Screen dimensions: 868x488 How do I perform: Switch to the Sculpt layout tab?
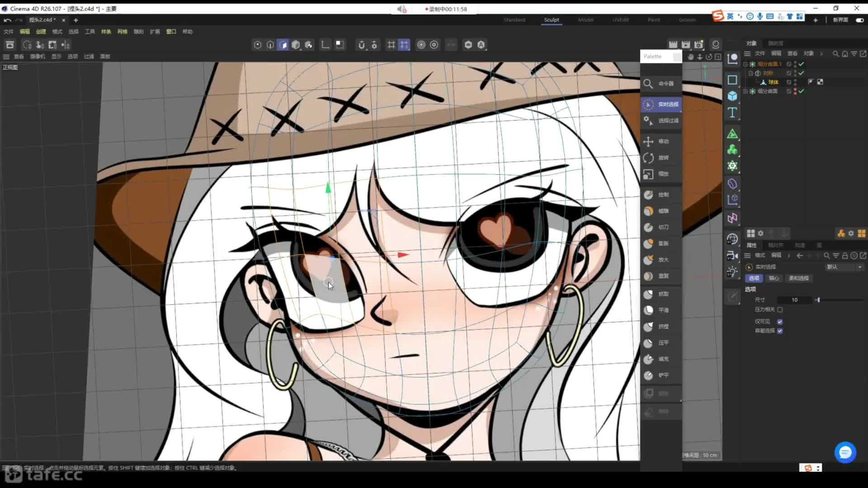click(x=552, y=20)
